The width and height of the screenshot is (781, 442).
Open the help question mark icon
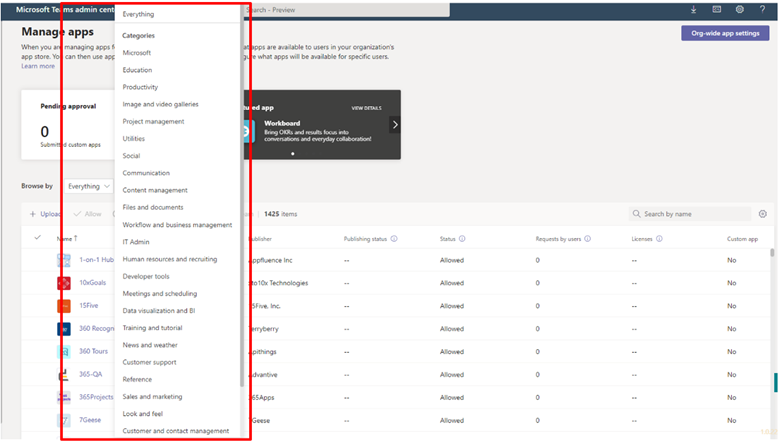[763, 9]
